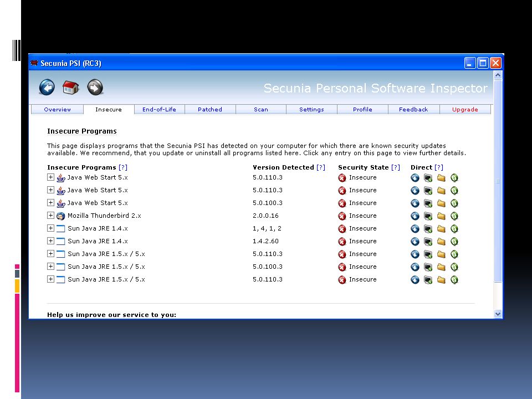Click the scrollbar up arrow
The width and height of the screenshot is (532, 399).
point(498,75)
